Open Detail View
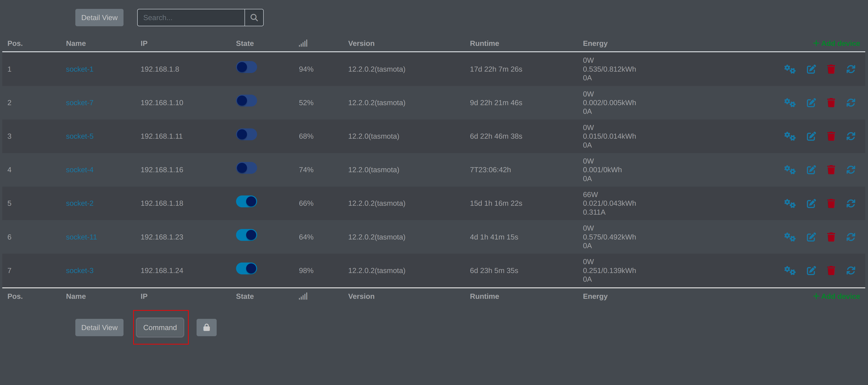The height and width of the screenshot is (385, 868). click(x=99, y=18)
